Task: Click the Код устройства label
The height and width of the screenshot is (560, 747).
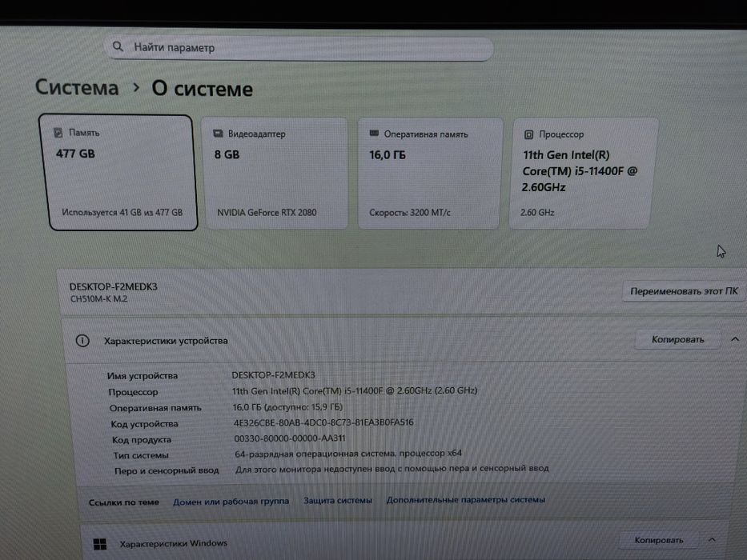Action: pyautogui.click(x=145, y=424)
